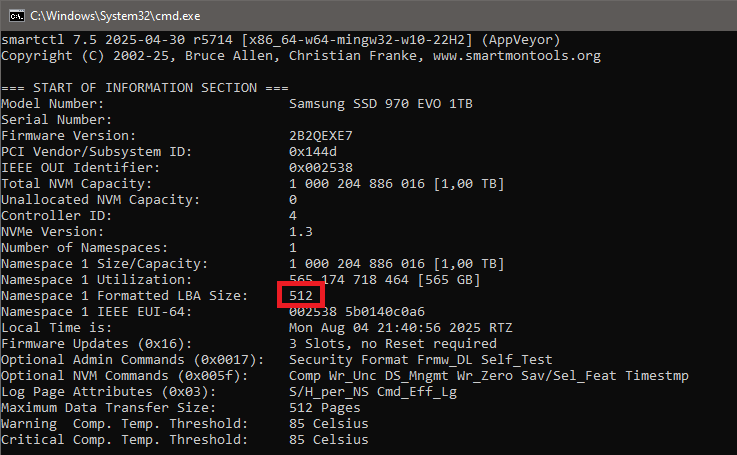Select utilization value ending in 565 GB
Image resolution: width=737 pixels, height=455 pixels.
coord(384,280)
